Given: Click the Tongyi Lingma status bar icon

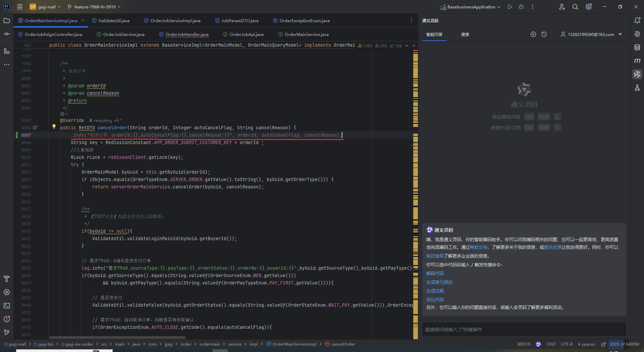Looking at the screenshot, I should coord(538,344).
